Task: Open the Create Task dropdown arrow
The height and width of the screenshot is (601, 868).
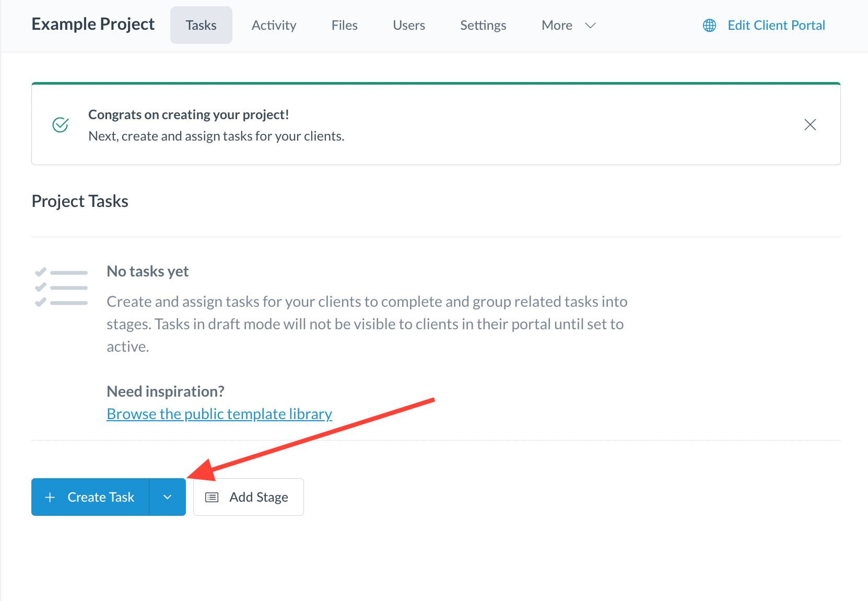Action: (x=167, y=498)
